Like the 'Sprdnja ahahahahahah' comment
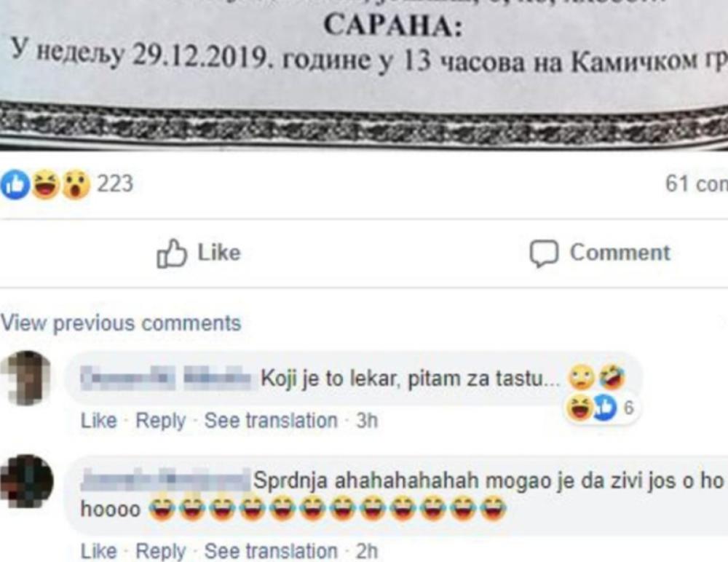The height and width of the screenshot is (562, 728). [98, 552]
